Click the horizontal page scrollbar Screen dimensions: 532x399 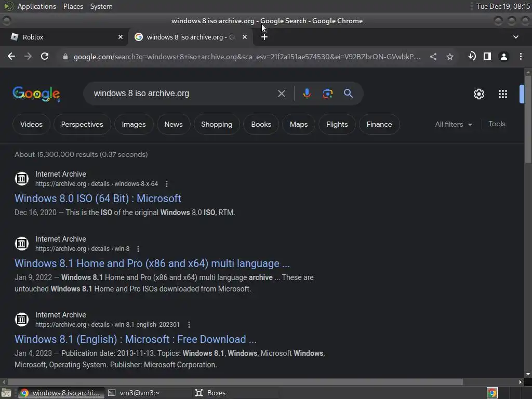[x=235, y=382]
